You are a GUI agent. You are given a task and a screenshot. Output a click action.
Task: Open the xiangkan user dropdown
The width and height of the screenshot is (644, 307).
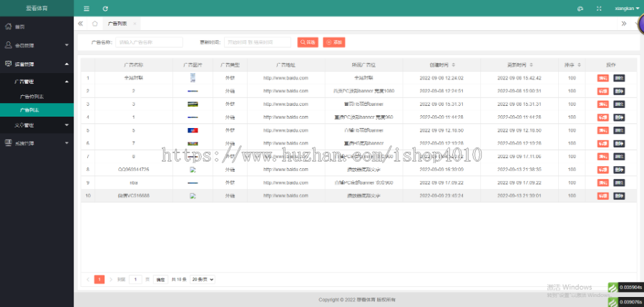point(627,8)
